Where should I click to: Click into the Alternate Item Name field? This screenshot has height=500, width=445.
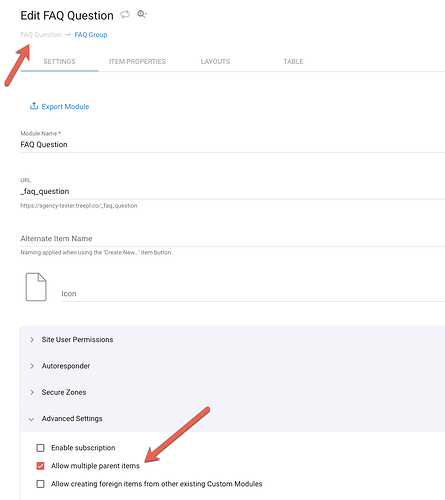click(x=232, y=239)
